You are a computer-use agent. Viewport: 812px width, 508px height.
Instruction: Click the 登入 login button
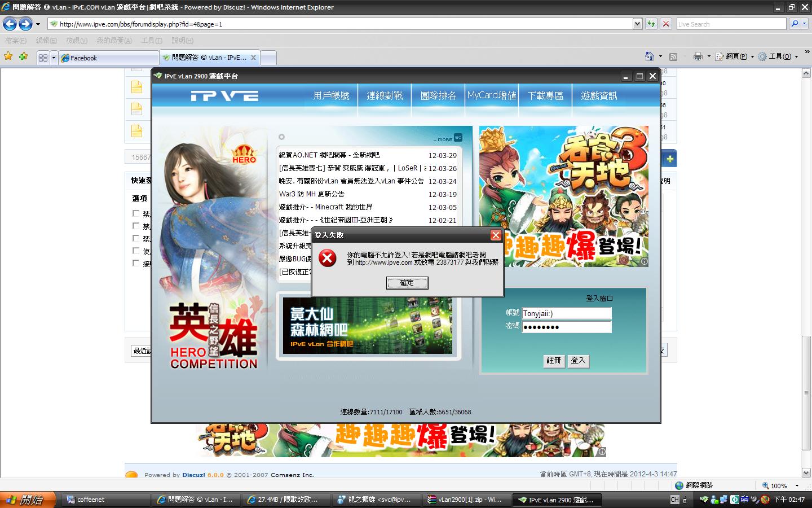[x=578, y=361]
